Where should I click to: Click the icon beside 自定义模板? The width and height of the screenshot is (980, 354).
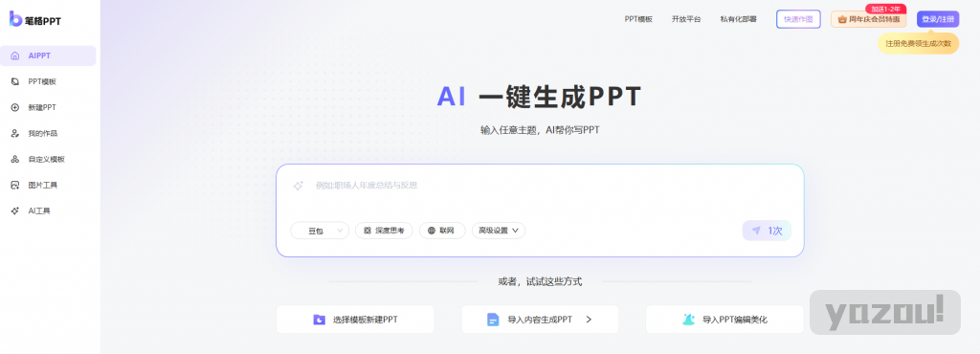coord(15,159)
